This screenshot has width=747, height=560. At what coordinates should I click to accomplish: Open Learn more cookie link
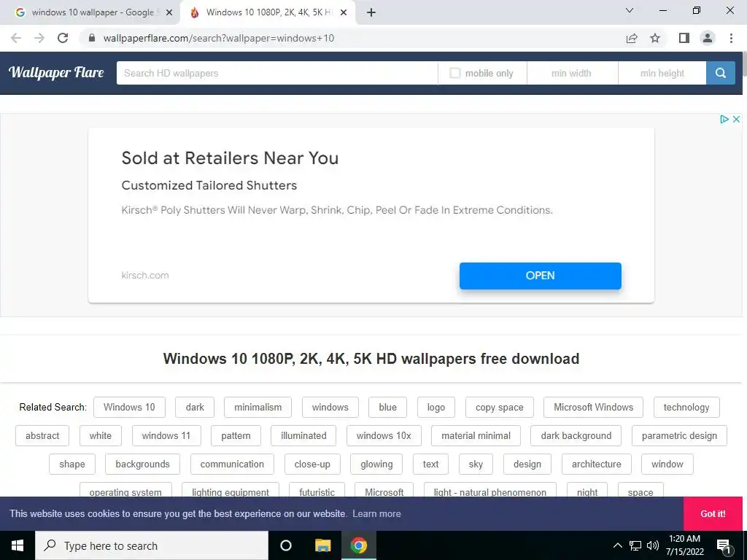(x=376, y=514)
